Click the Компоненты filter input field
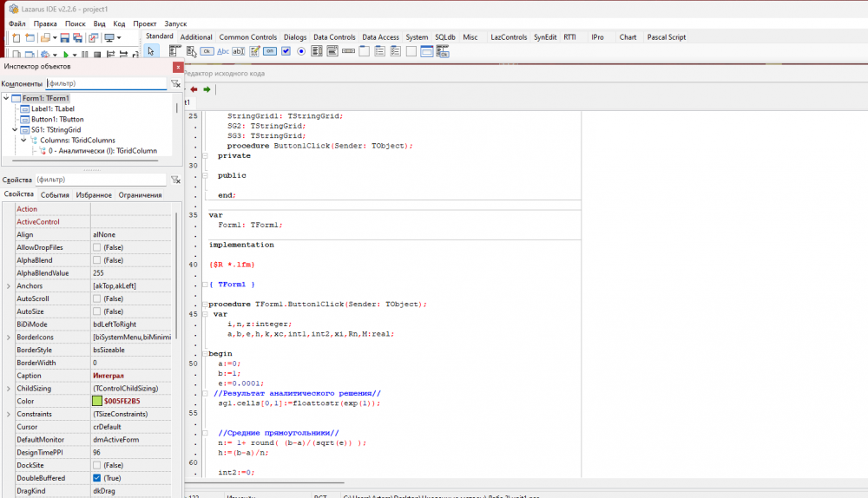This screenshot has height=498, width=868. point(104,83)
